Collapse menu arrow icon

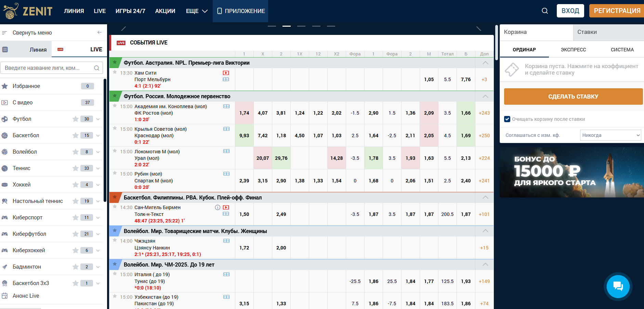[100, 33]
